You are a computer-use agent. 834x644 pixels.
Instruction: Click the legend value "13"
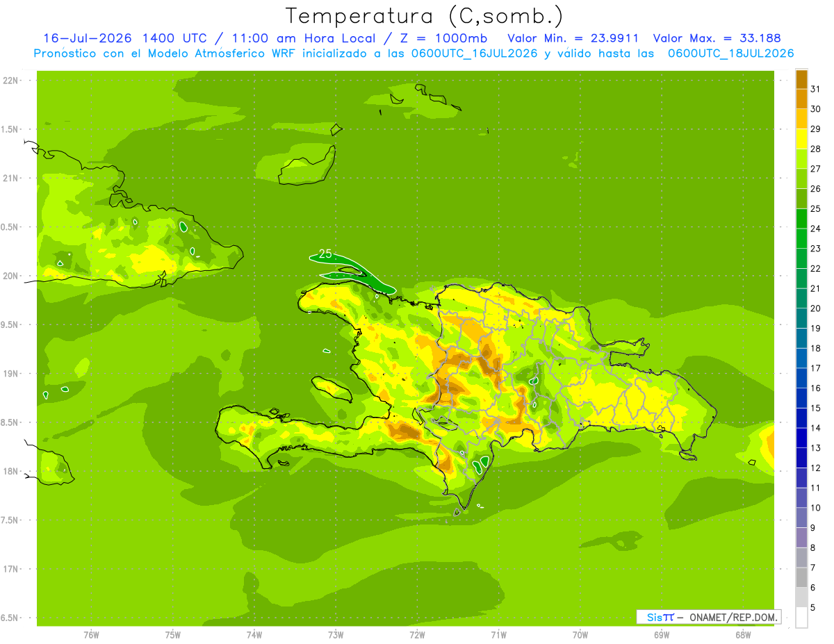click(x=817, y=448)
